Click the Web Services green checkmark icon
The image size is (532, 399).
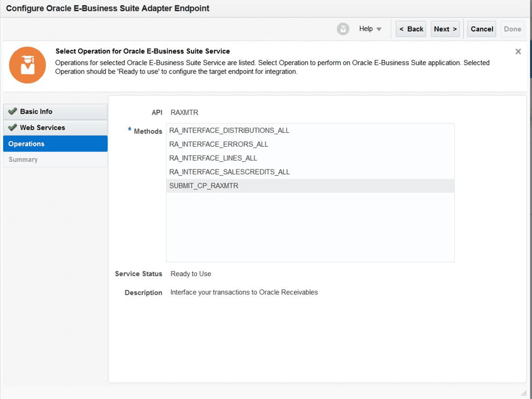13,127
